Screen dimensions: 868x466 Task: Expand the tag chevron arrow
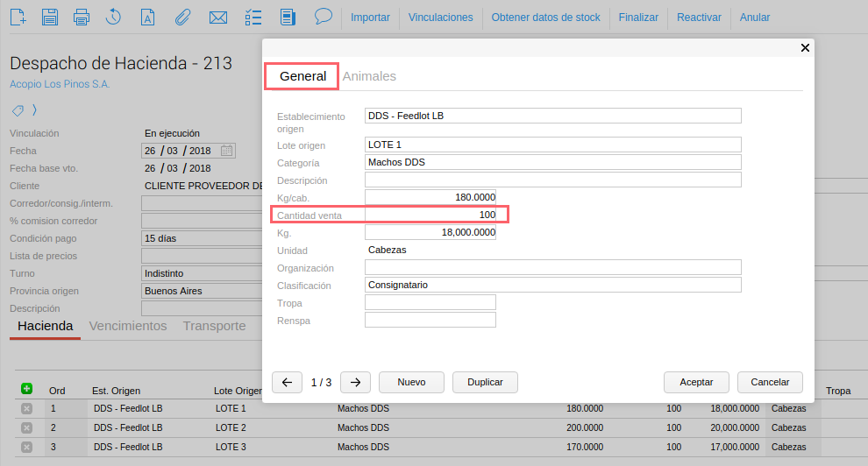coord(35,110)
